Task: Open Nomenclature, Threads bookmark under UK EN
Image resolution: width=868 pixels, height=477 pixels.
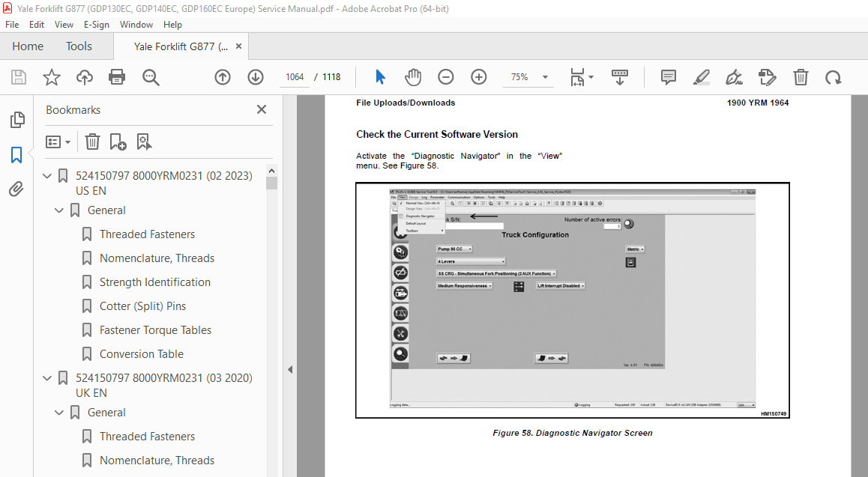Action: (157, 461)
